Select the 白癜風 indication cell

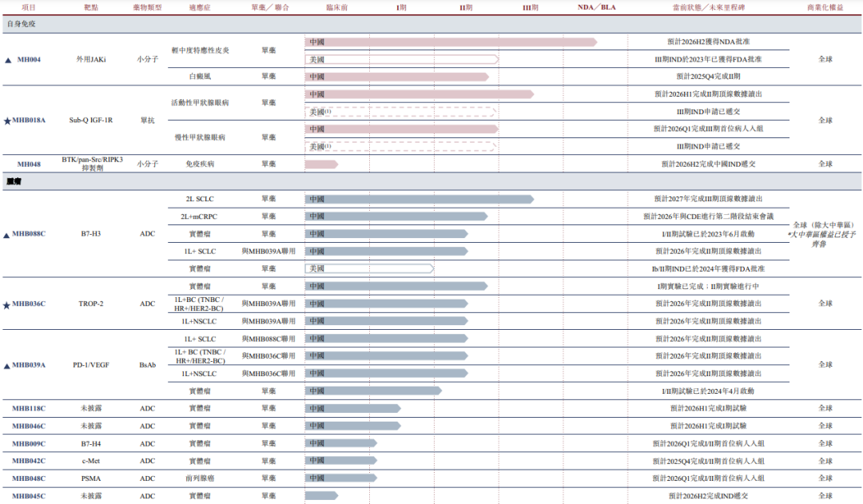click(201, 77)
